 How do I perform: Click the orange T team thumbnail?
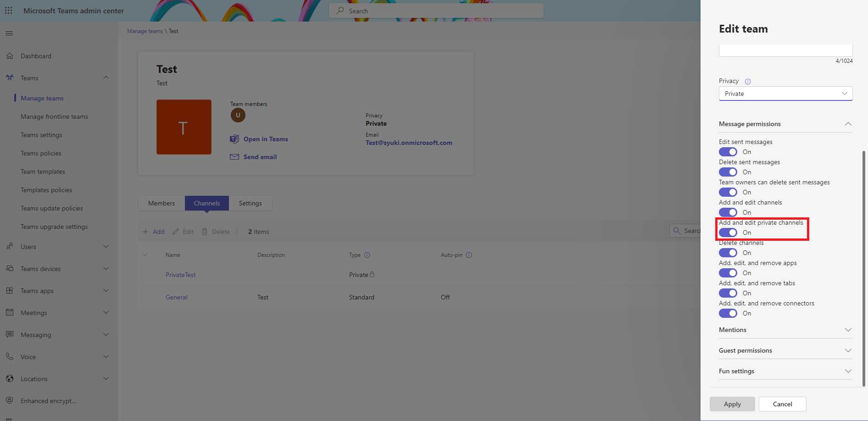[x=184, y=127]
